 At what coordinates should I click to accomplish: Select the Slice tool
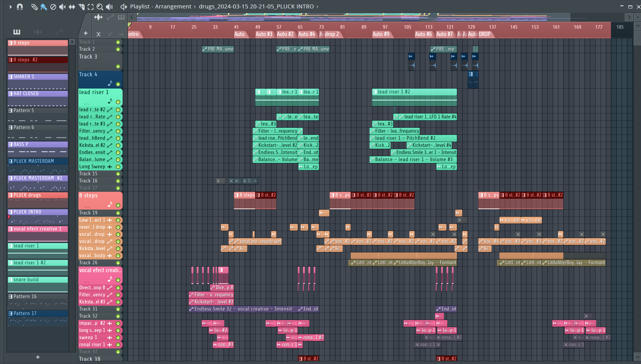coord(81,7)
